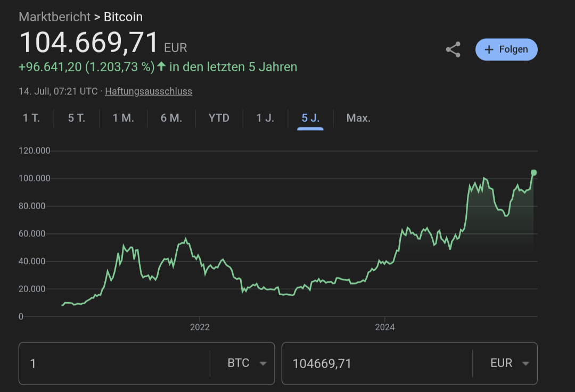Click the green dot at chart end

pyautogui.click(x=533, y=172)
